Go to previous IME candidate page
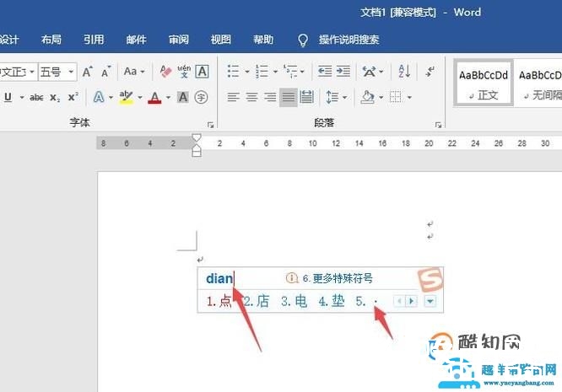The height and width of the screenshot is (392, 562). tap(400, 301)
